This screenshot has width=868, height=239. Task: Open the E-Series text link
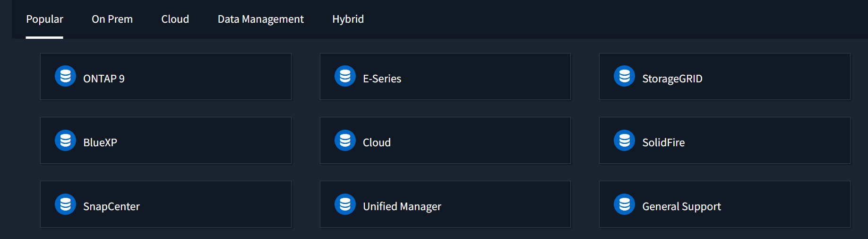(382, 79)
